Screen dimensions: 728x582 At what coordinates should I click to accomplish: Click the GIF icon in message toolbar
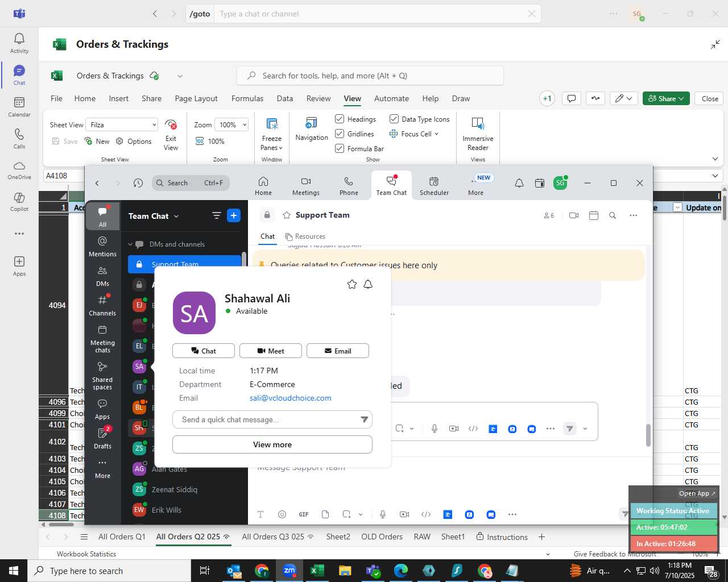304,514
